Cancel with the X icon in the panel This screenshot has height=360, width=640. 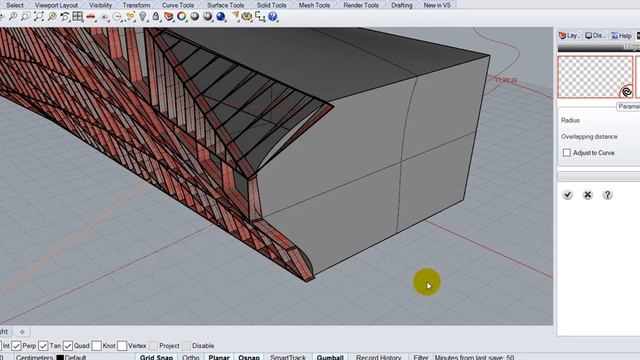tap(587, 195)
